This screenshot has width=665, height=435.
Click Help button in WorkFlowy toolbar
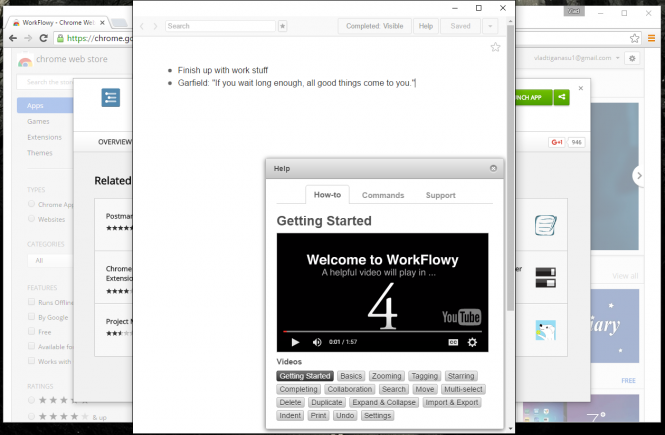426,26
